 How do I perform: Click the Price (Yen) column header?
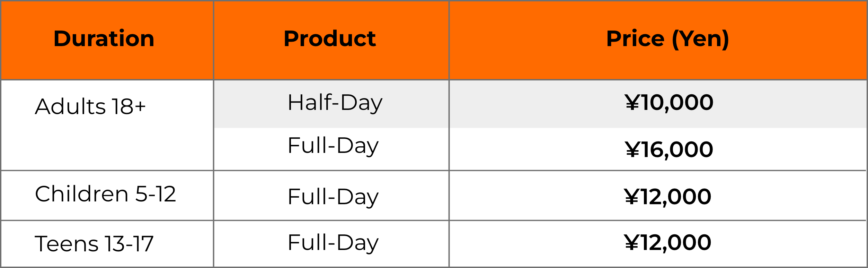(x=667, y=39)
